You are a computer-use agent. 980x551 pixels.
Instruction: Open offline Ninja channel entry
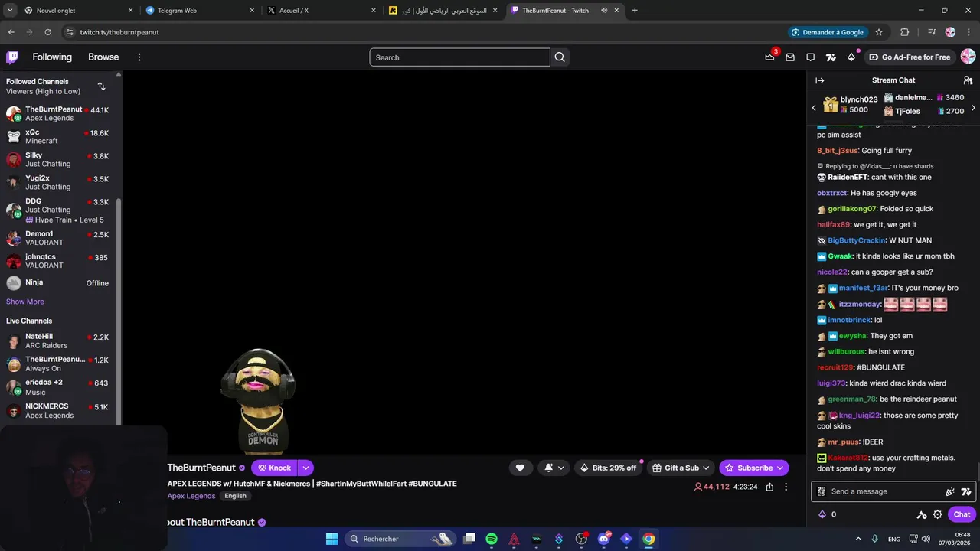[59, 282]
